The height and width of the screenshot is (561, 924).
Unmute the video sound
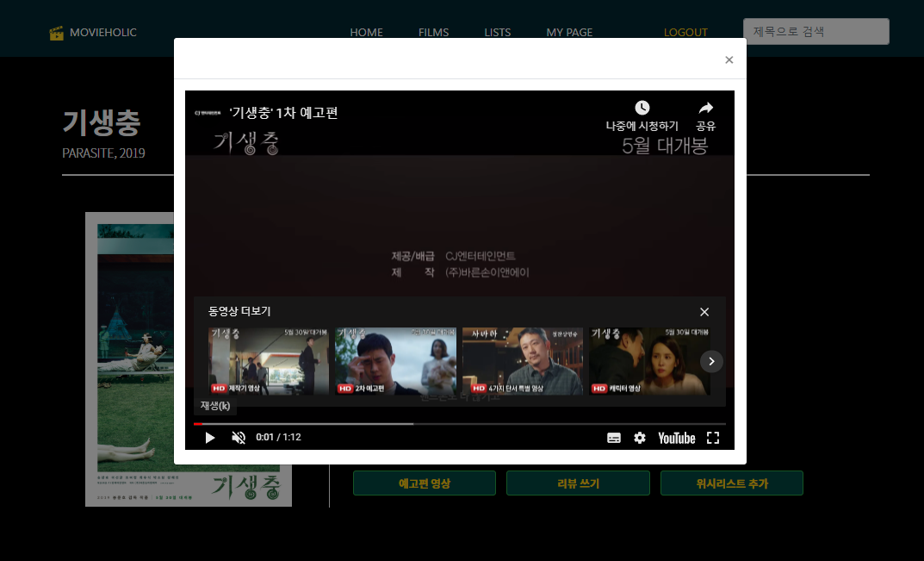pos(239,438)
